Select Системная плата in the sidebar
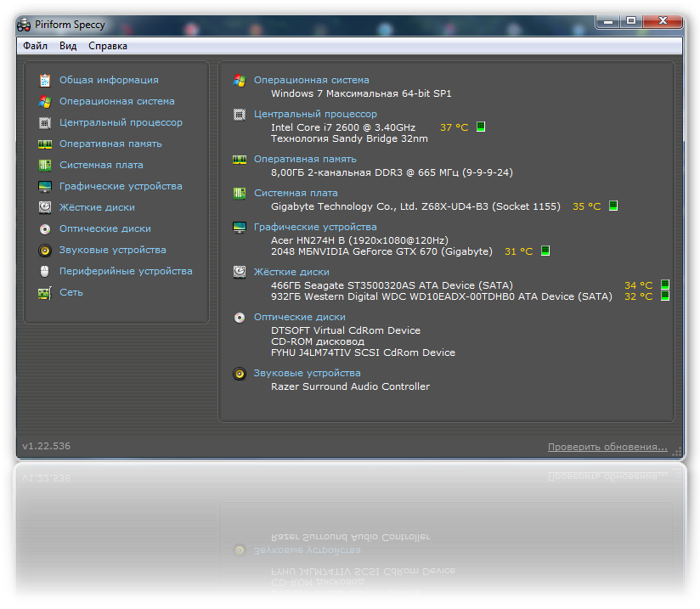Screen dimensions: 700x609 coord(101,165)
